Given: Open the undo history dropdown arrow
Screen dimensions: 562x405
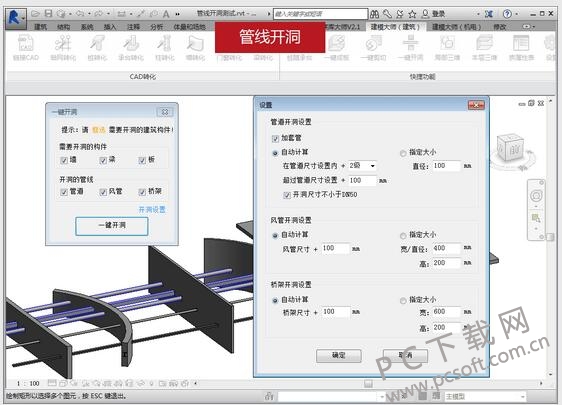Looking at the screenshot, I should coord(89,14).
